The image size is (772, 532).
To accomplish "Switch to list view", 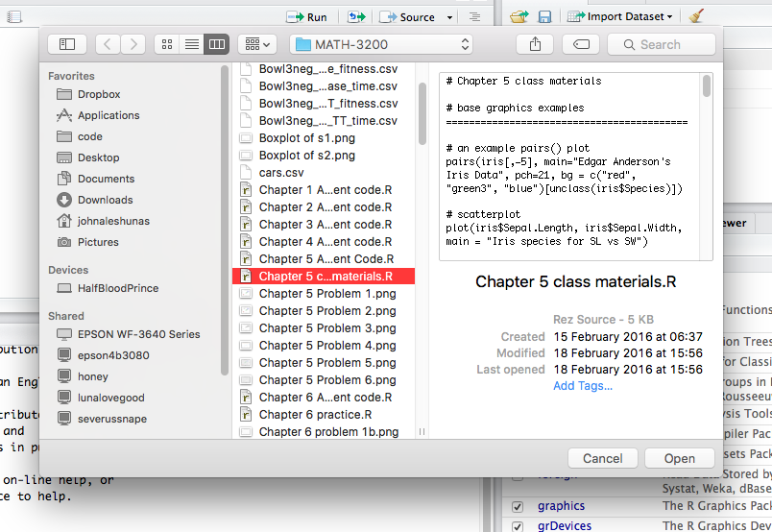I will [x=192, y=44].
